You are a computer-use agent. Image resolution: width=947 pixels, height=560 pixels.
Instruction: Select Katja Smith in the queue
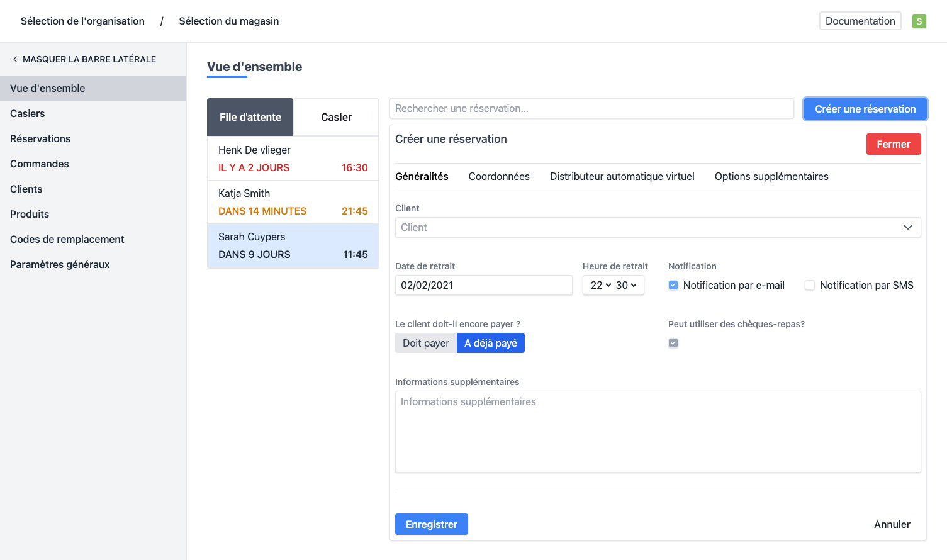click(293, 202)
